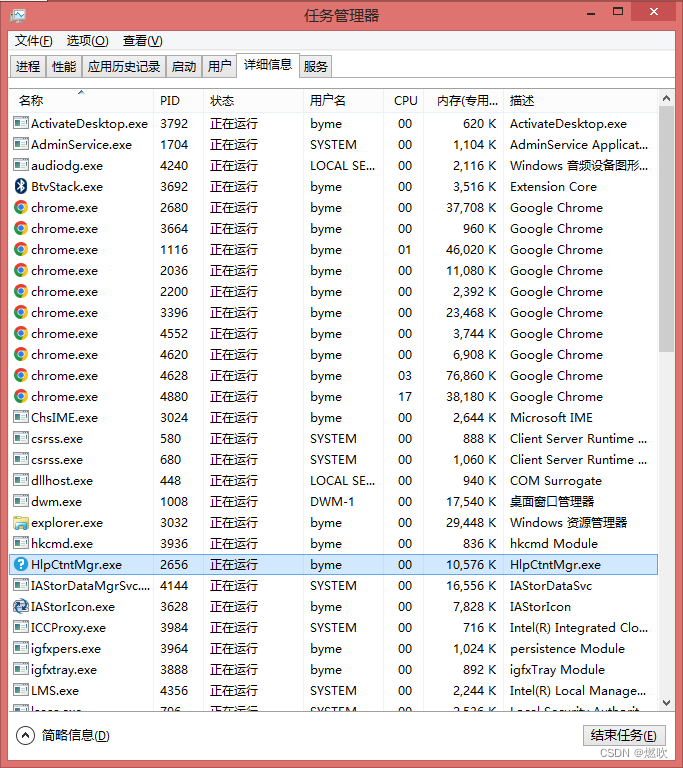The width and height of the screenshot is (683, 768).
Task: Click the explorer.exe folder icon
Action: coord(21,523)
